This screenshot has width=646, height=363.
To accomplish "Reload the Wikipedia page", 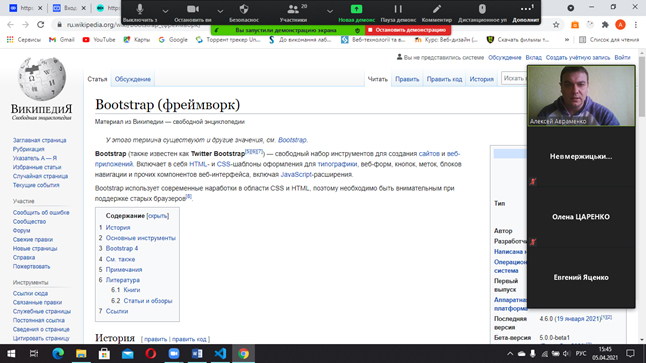I will [40, 25].
